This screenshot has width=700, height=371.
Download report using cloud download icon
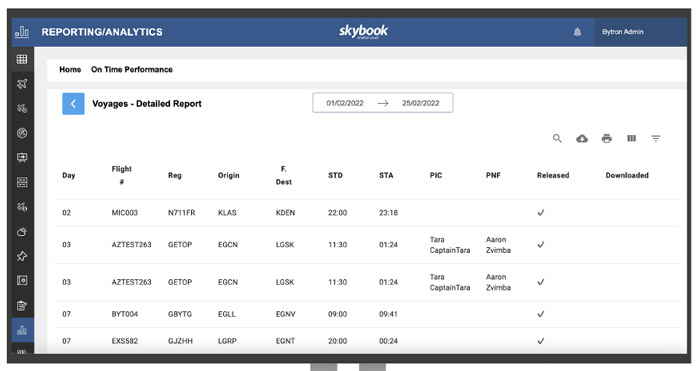(582, 138)
